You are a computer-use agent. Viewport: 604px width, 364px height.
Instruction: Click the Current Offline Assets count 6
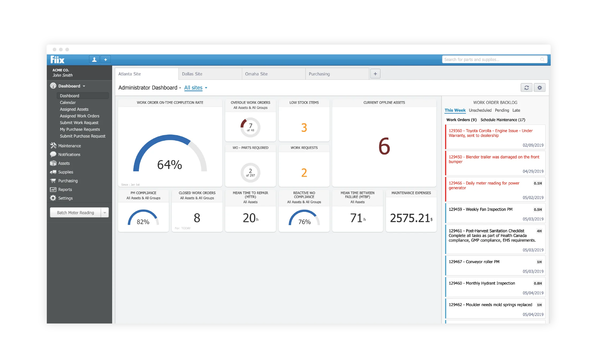[x=384, y=146]
